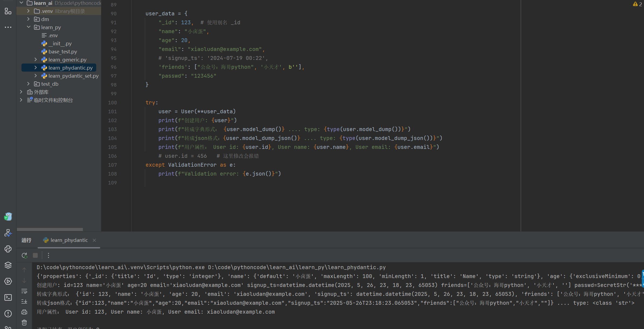Open more options in run toolbar
This screenshot has width=644, height=329.
pyautogui.click(x=49, y=255)
